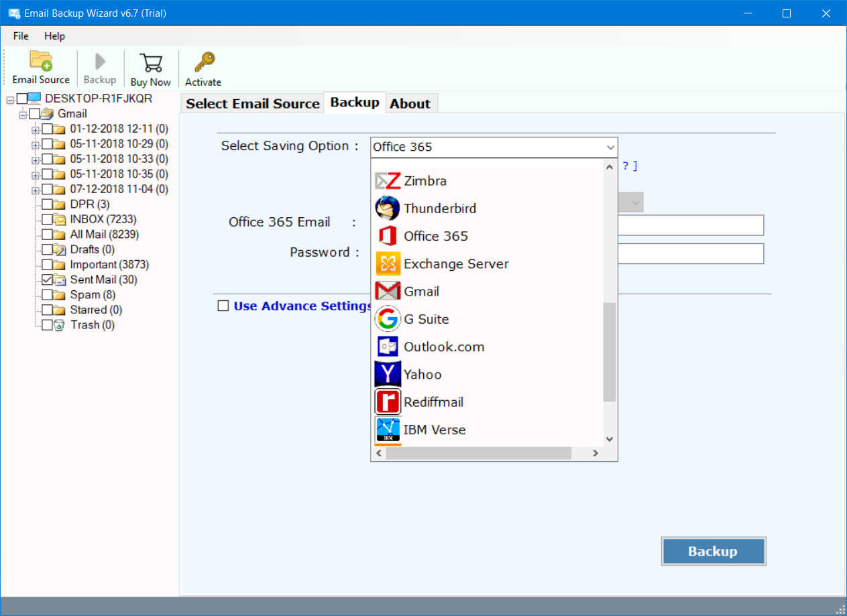Screen dimensions: 847x616
Task: Tick the All Mail (8239) checkbox
Action: point(47,235)
